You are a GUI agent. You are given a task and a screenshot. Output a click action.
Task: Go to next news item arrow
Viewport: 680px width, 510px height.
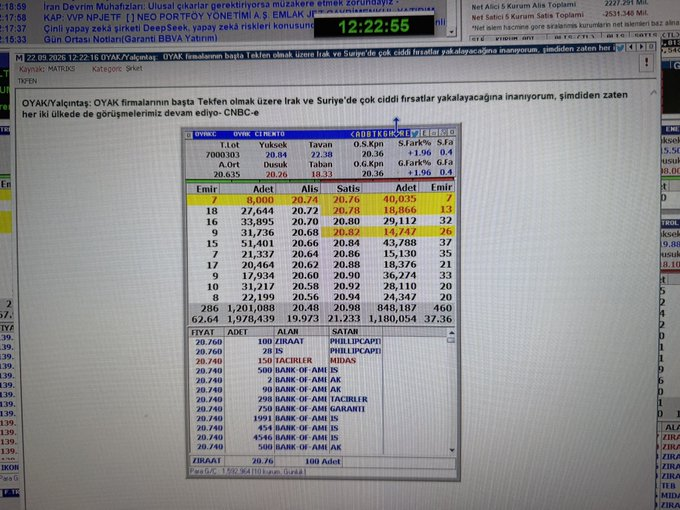click(641, 46)
